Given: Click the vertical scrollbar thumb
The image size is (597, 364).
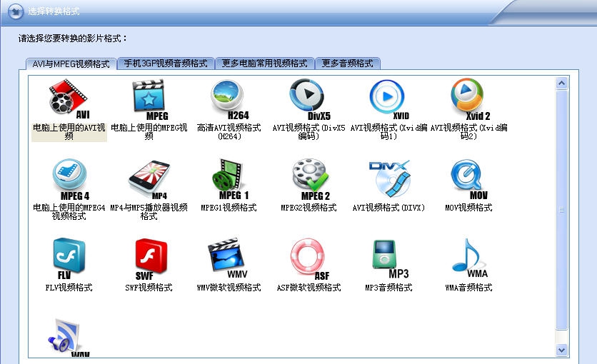Looking at the screenshot, I should (x=561, y=210).
